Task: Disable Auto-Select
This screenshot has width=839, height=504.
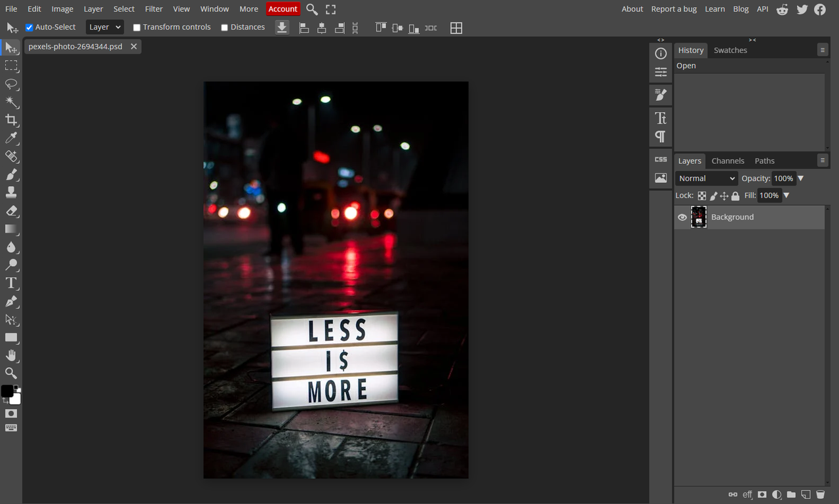Action: click(x=28, y=27)
